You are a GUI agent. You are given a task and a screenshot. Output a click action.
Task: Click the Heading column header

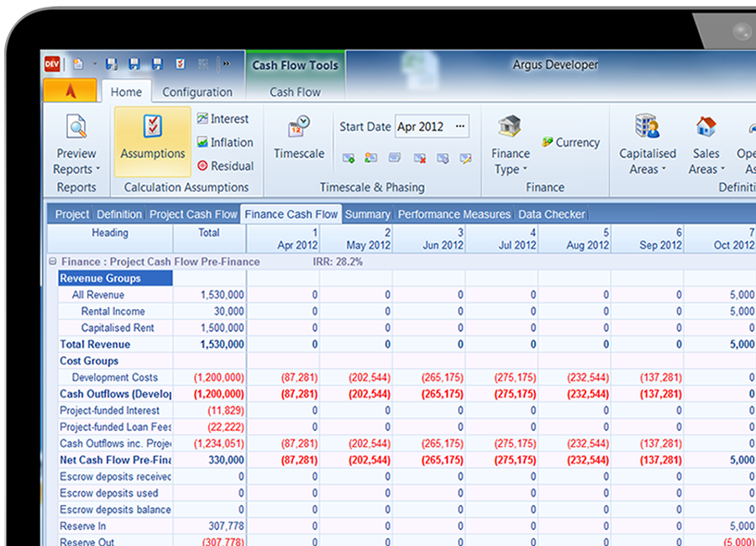pos(110,239)
